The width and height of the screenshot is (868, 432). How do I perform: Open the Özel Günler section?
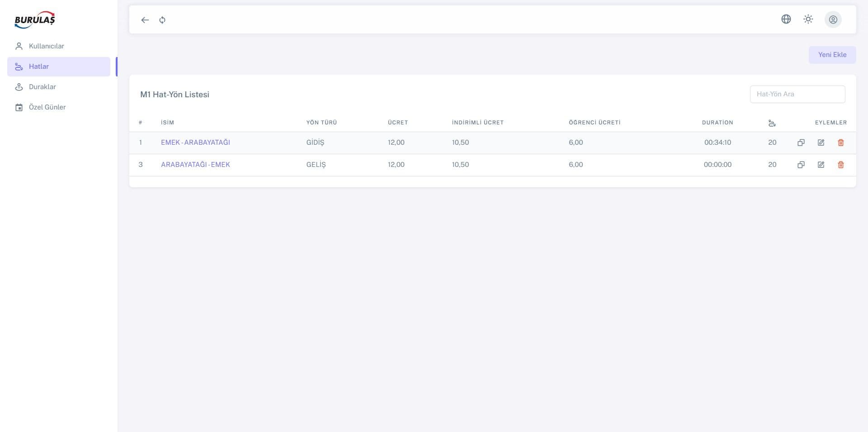[x=47, y=107]
